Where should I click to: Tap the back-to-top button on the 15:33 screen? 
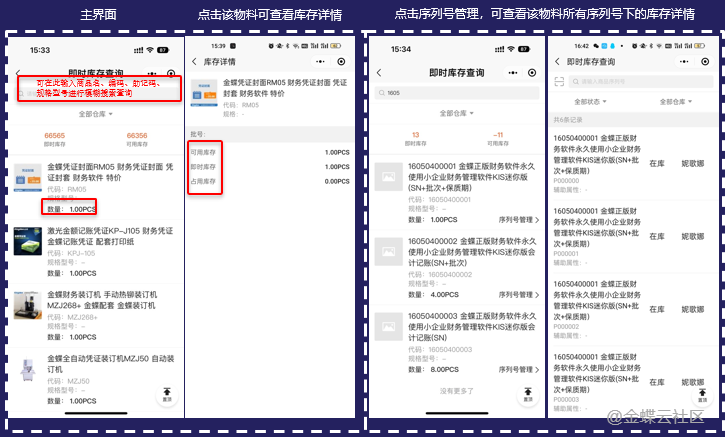(x=167, y=395)
